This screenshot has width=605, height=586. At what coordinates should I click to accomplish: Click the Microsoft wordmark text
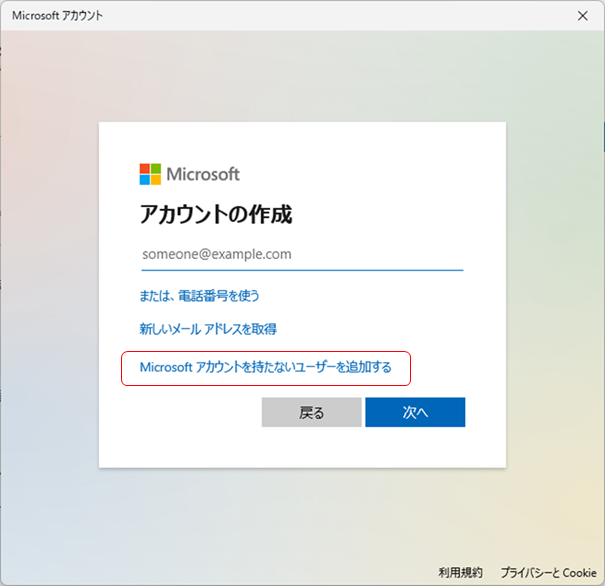coord(203,174)
